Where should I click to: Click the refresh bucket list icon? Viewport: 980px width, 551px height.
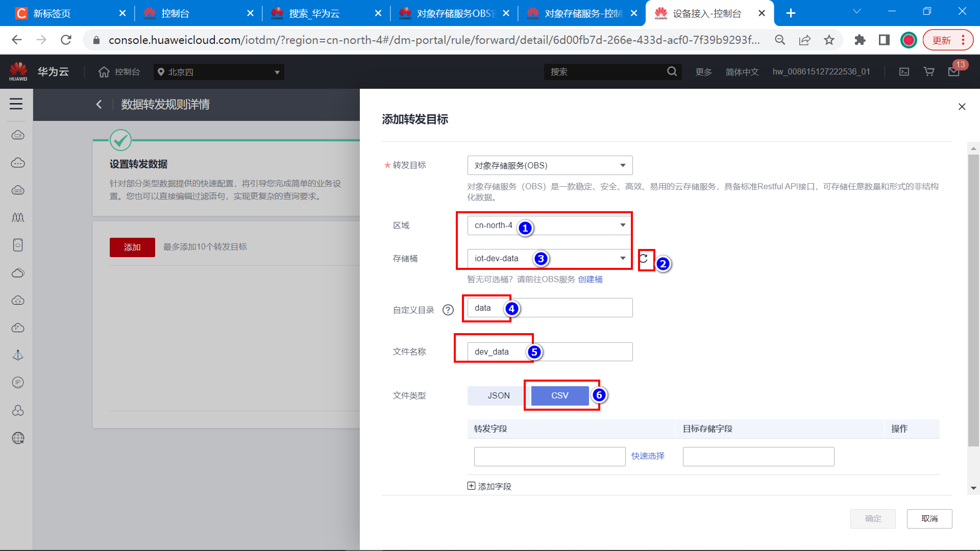pos(644,259)
